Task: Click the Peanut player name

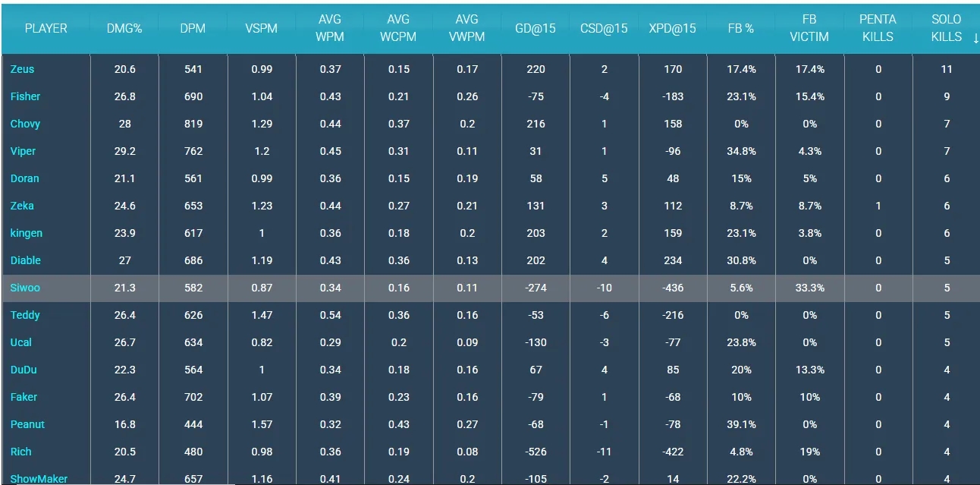Action: click(x=27, y=424)
